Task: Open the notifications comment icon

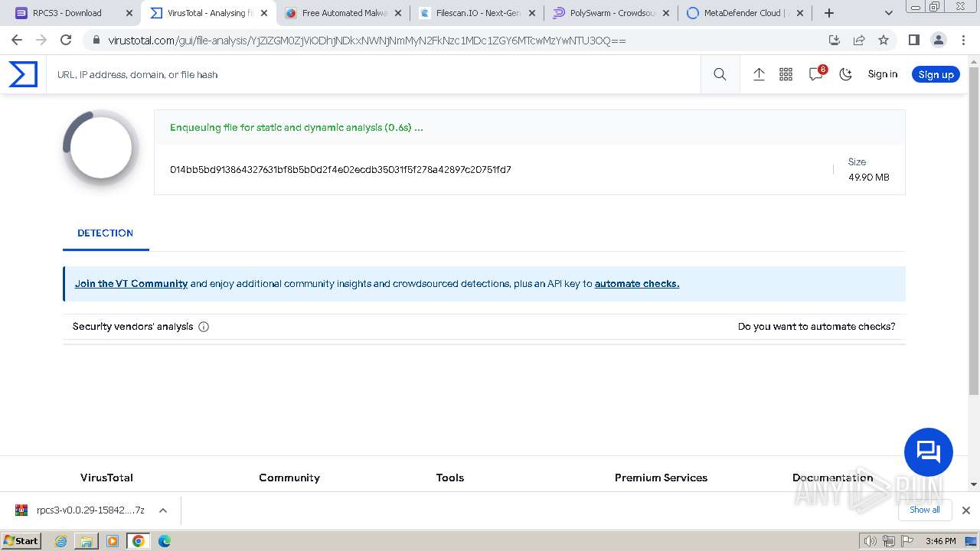Action: click(816, 74)
